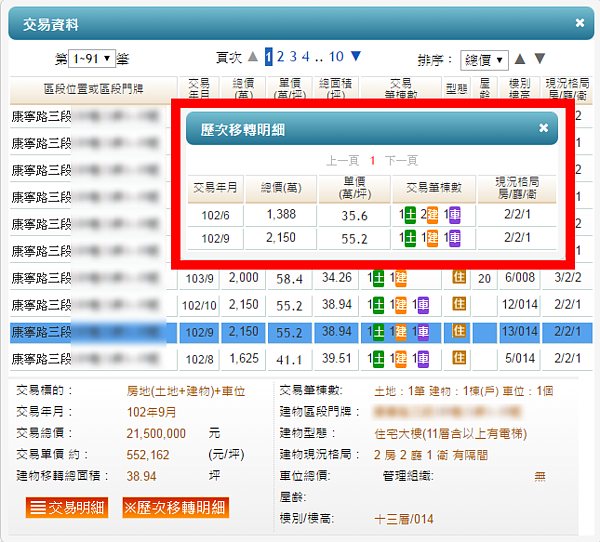This screenshot has width=600, height=542.
Task: Click the 住 type icon in the highlighted 102/9 row
Action: (x=459, y=330)
